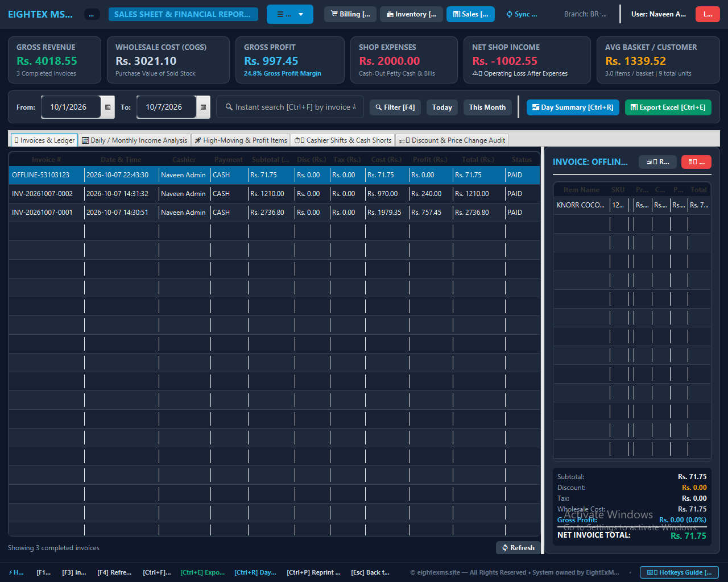Image resolution: width=728 pixels, height=582 pixels.
Task: Click the From date field showing 10/1/2026
Action: 71,107
